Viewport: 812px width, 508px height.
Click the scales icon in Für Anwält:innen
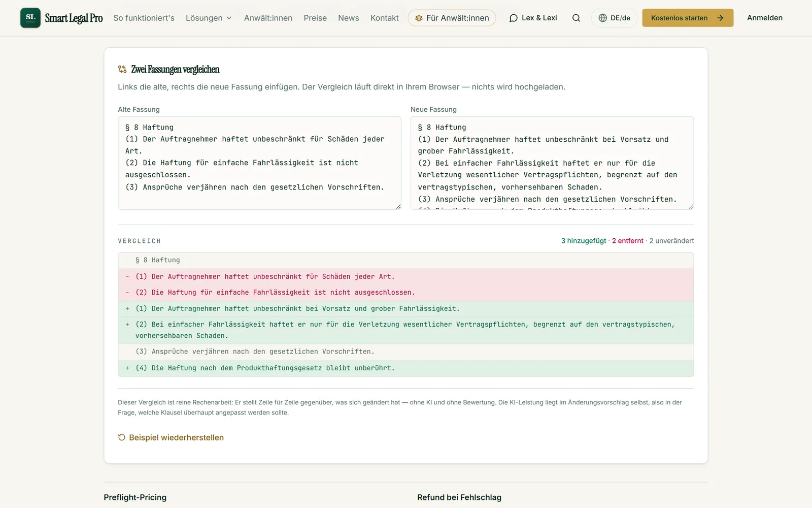[419, 18]
